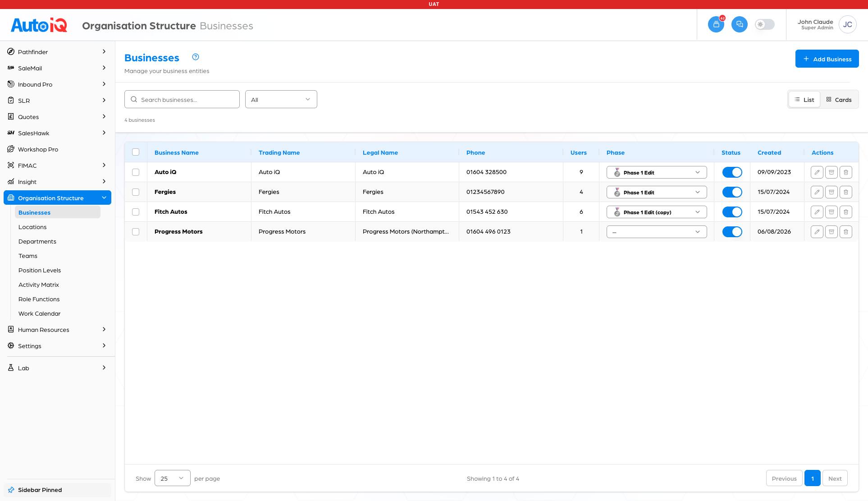The image size is (868, 501).
Task: Open the notifications icon with red badge
Action: [716, 24]
